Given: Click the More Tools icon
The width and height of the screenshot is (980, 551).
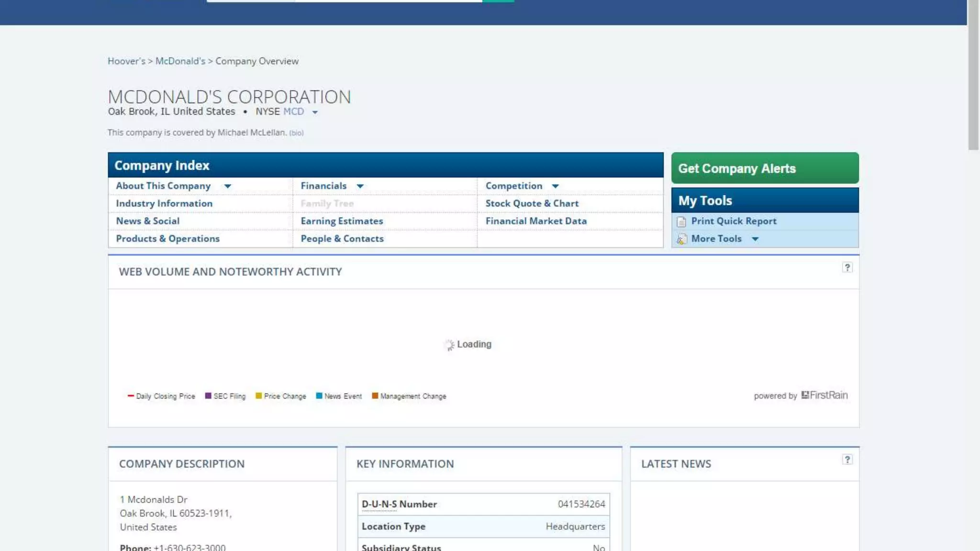Looking at the screenshot, I should pyautogui.click(x=681, y=239).
